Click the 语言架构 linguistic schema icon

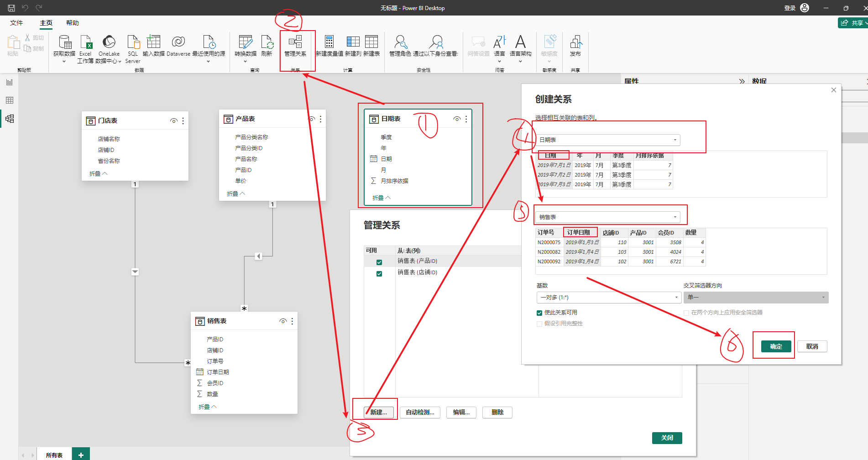pos(520,48)
